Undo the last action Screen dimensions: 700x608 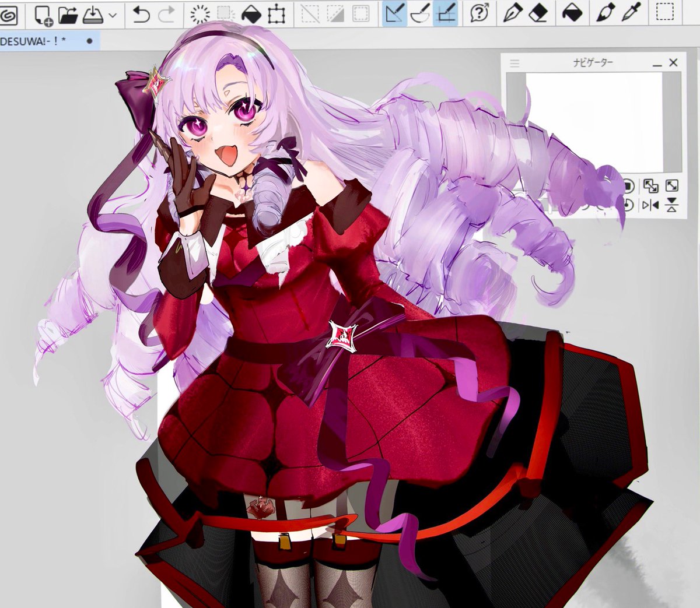pos(141,15)
